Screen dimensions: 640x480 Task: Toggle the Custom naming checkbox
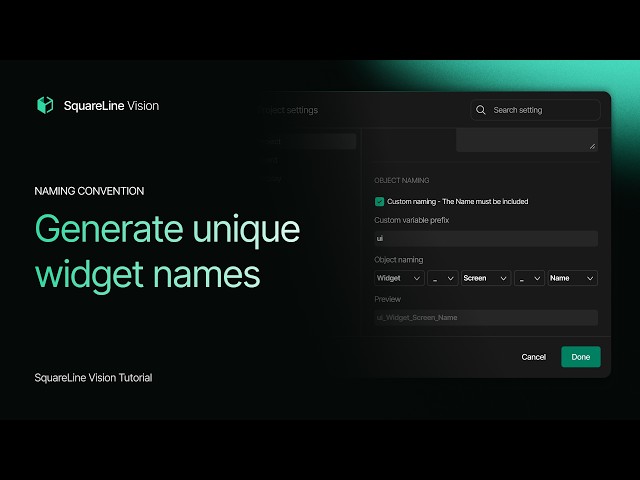tap(379, 202)
